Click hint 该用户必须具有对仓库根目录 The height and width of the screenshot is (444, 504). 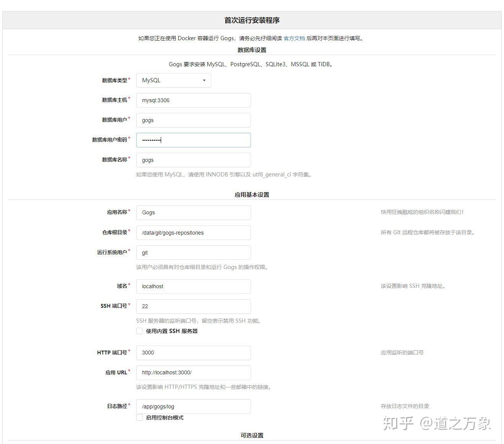pos(203,267)
